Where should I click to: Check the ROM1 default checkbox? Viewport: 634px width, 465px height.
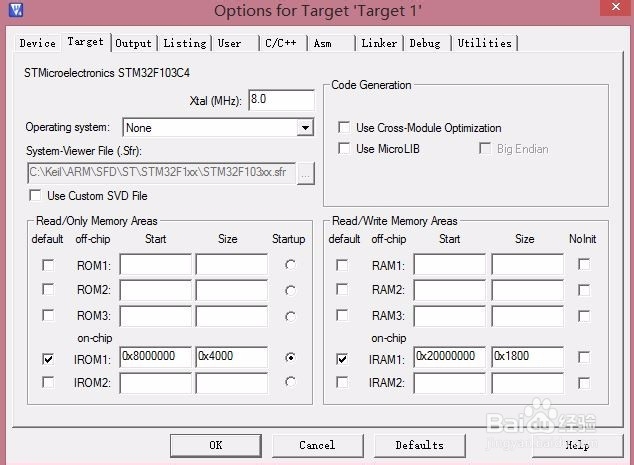(48, 265)
